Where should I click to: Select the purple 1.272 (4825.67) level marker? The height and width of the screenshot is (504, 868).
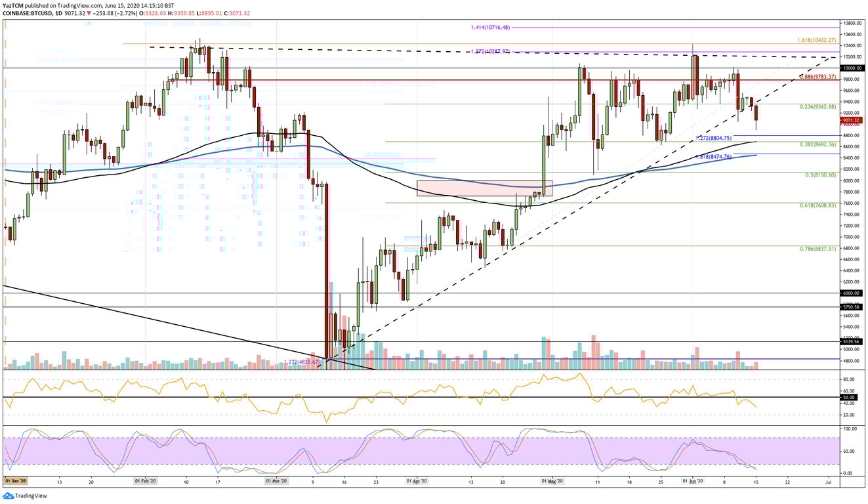click(x=301, y=360)
